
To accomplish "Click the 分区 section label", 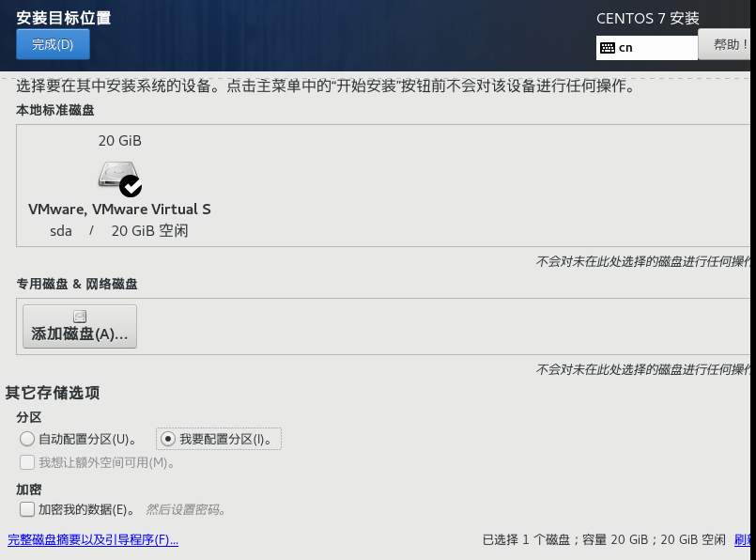I will pos(29,417).
